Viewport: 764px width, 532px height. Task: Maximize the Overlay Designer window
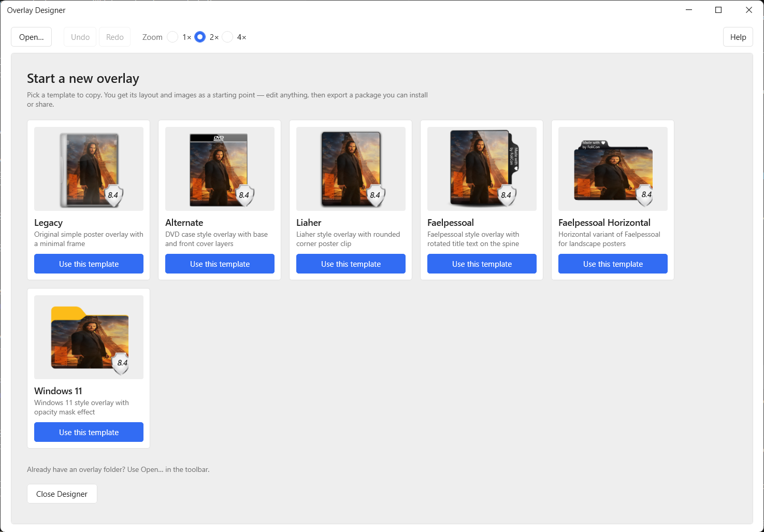(x=718, y=10)
